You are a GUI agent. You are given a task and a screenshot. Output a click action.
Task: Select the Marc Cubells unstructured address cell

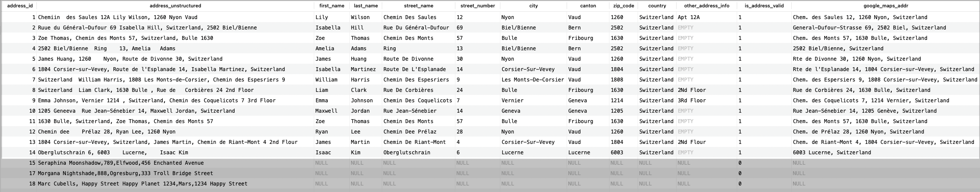coord(142,184)
